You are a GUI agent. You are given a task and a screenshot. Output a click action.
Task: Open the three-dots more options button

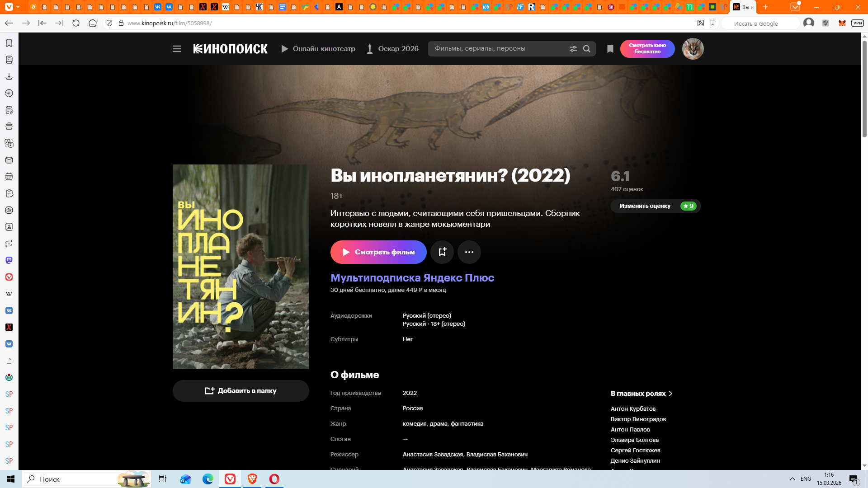469,252
